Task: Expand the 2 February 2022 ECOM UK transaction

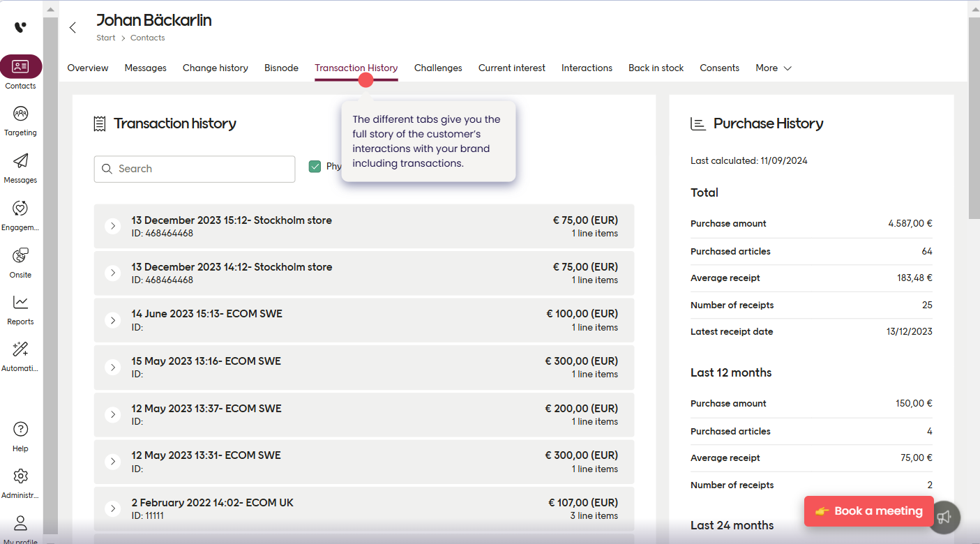Action: [x=113, y=508]
